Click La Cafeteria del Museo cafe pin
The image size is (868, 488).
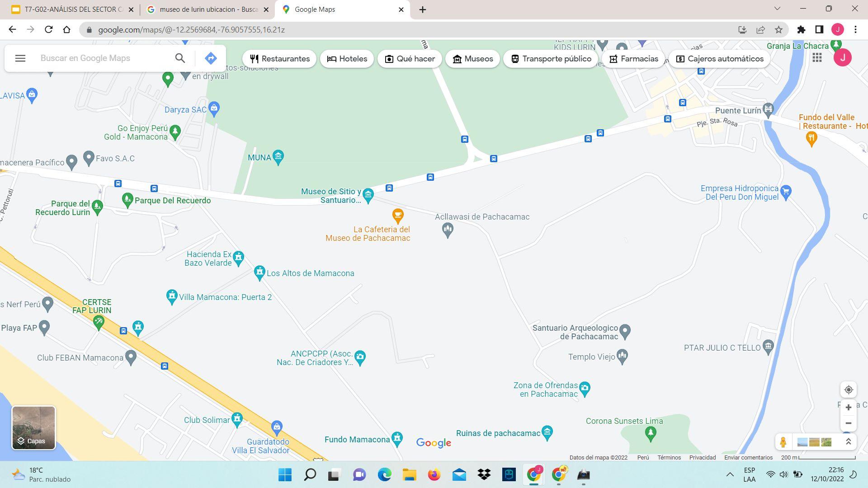pos(398,216)
